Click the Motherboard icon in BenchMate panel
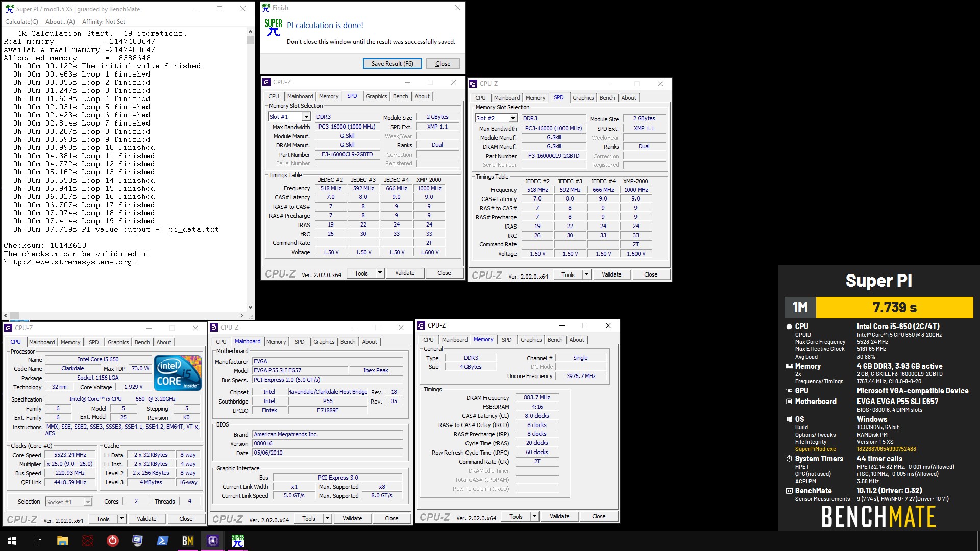 789,402
